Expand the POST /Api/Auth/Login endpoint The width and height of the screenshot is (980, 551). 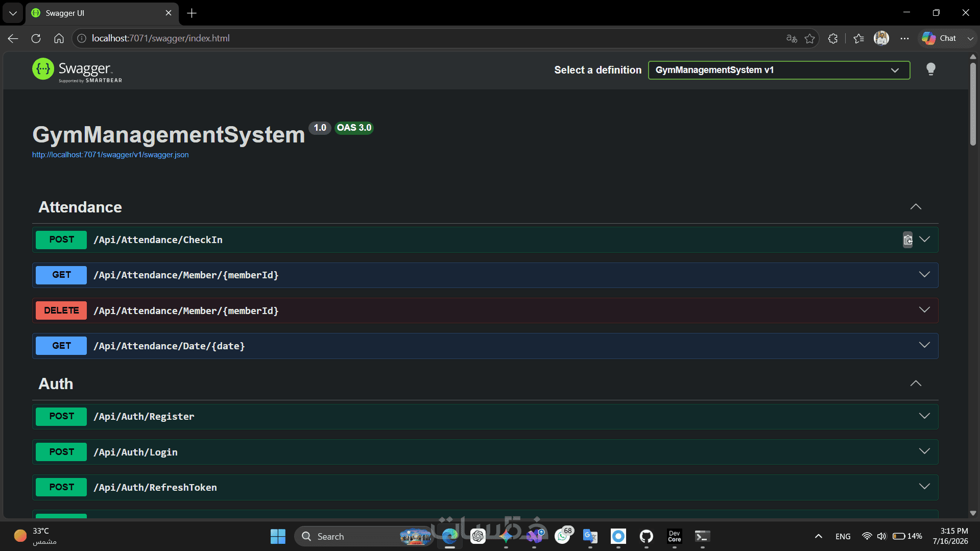(485, 452)
